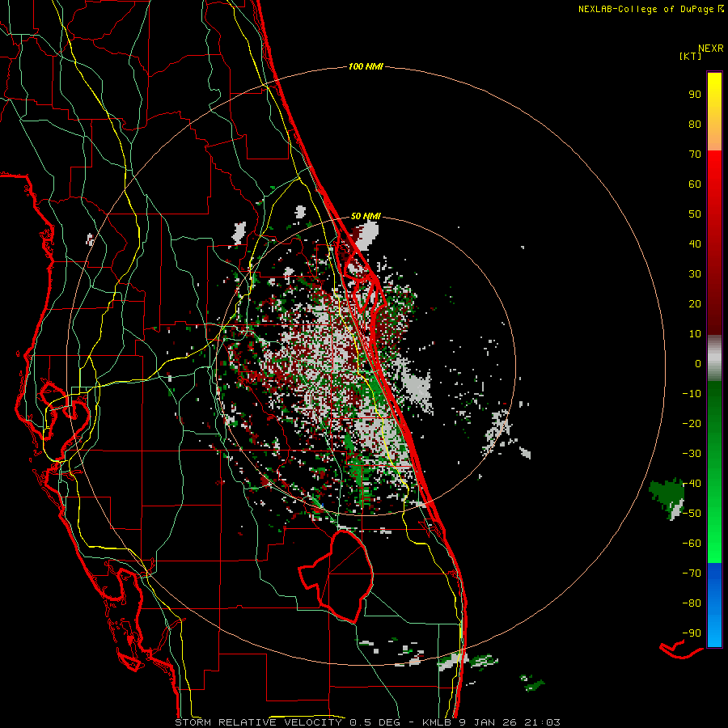Click the -50 scale label
728x728 pixels.
(x=692, y=514)
